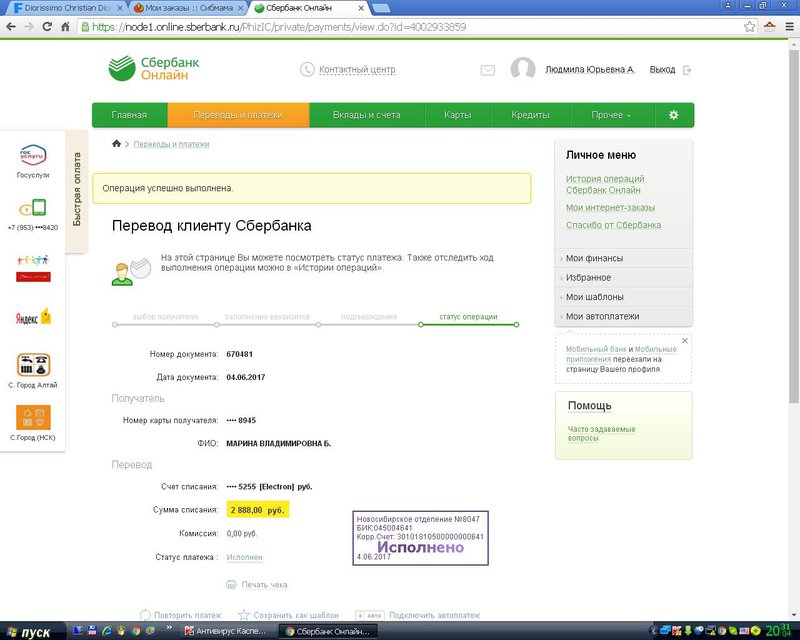800x640 pixels.
Task: Open Вклады и счета tab
Action: (x=367, y=115)
